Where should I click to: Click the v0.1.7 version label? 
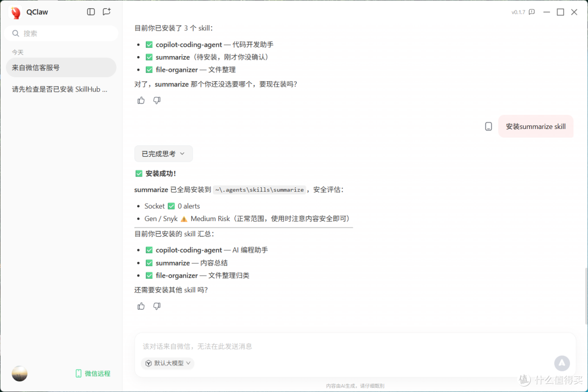[x=518, y=13]
